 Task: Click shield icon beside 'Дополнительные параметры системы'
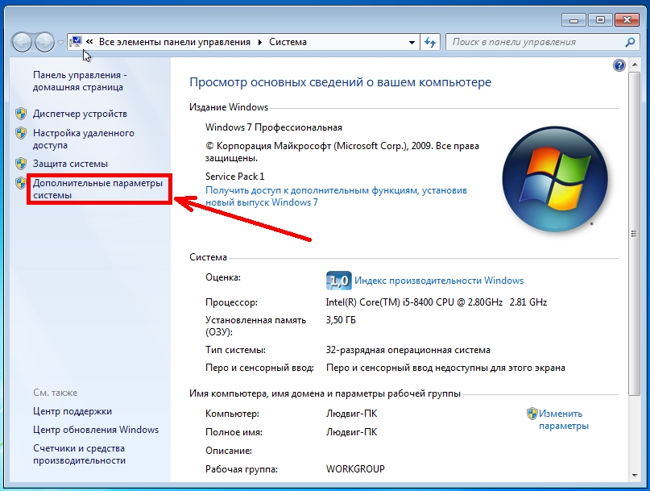[20, 183]
